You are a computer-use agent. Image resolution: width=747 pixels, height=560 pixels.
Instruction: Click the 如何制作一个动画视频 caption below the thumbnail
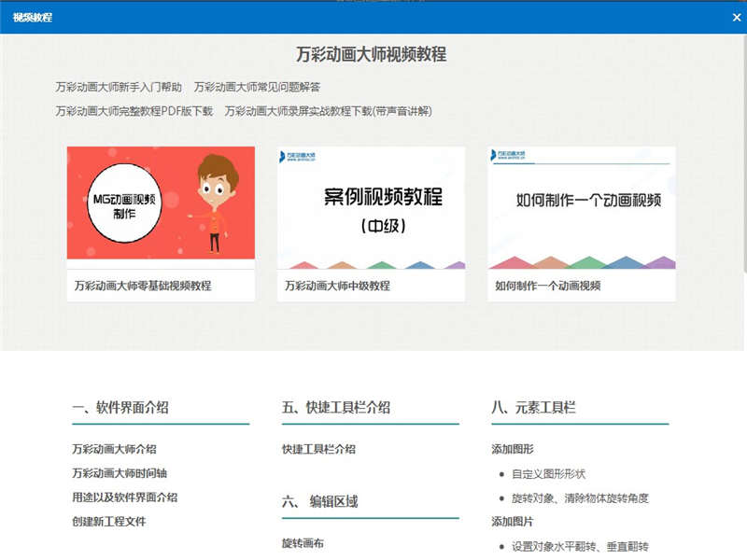point(548,286)
